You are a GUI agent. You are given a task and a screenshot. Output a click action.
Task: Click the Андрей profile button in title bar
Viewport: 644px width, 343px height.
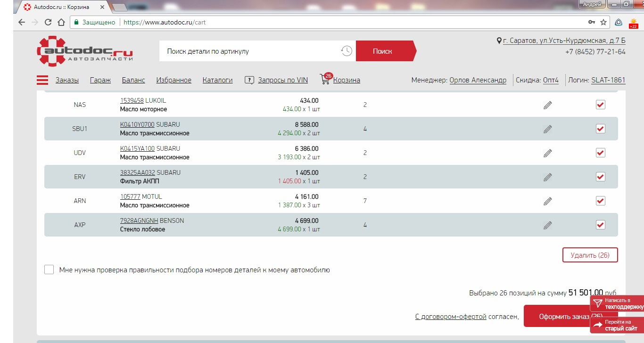592,4
